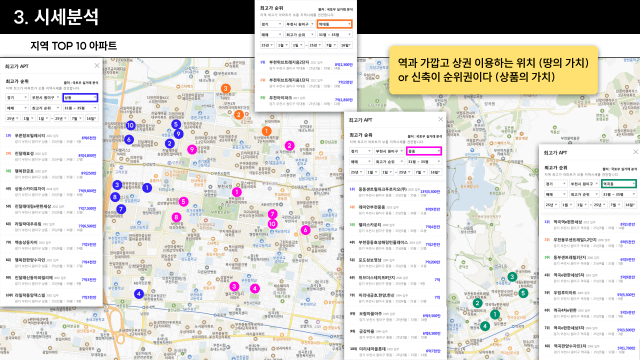This screenshot has height=360, width=640.
Task: Select the magenta marker numbered 8
Action: 176,217
